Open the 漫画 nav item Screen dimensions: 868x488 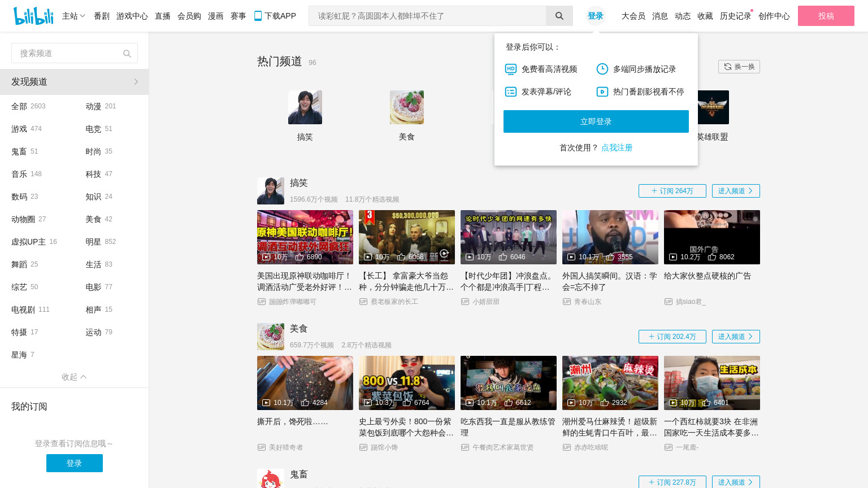click(x=216, y=16)
